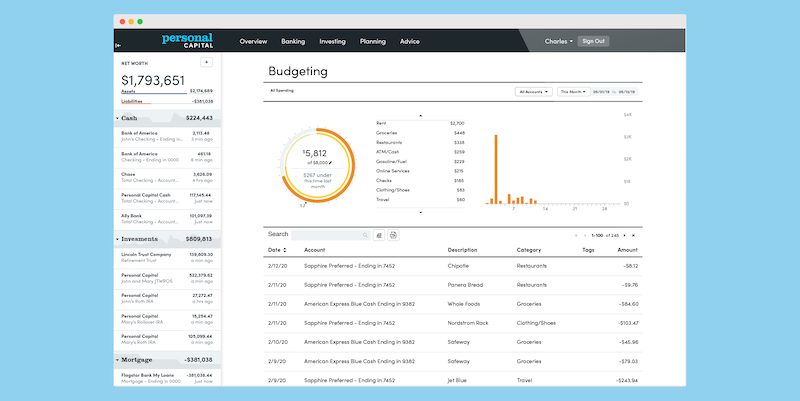
Task: Click the Sign Out button
Action: (x=594, y=42)
